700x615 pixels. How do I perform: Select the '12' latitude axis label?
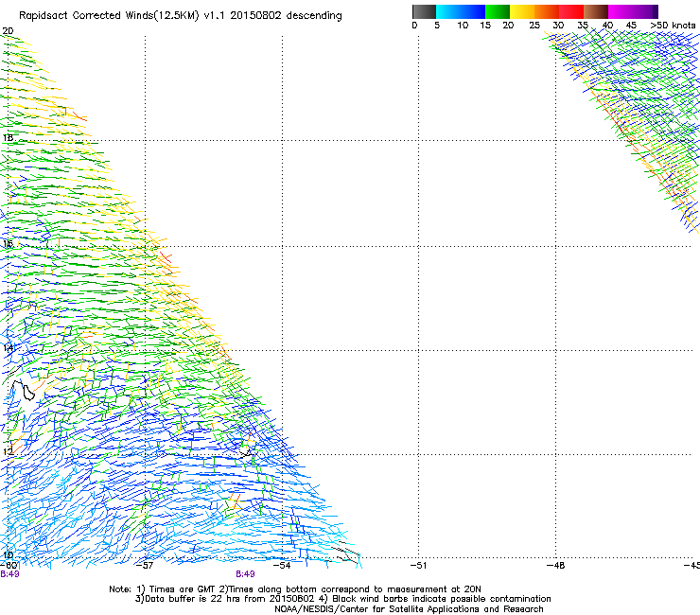pyautogui.click(x=8, y=451)
